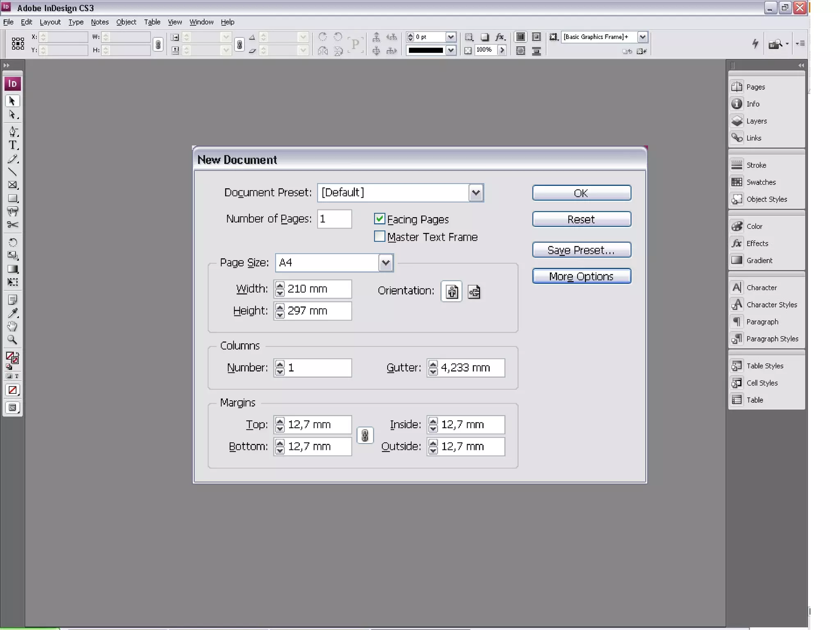Open the Basic Graphics Frame style dropdown

(x=642, y=37)
